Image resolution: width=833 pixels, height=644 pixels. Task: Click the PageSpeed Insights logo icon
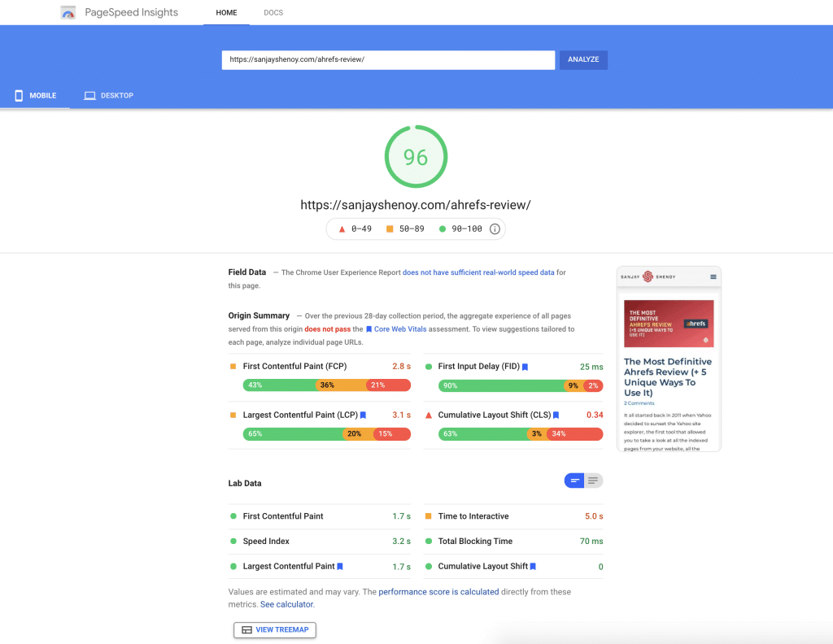68,12
